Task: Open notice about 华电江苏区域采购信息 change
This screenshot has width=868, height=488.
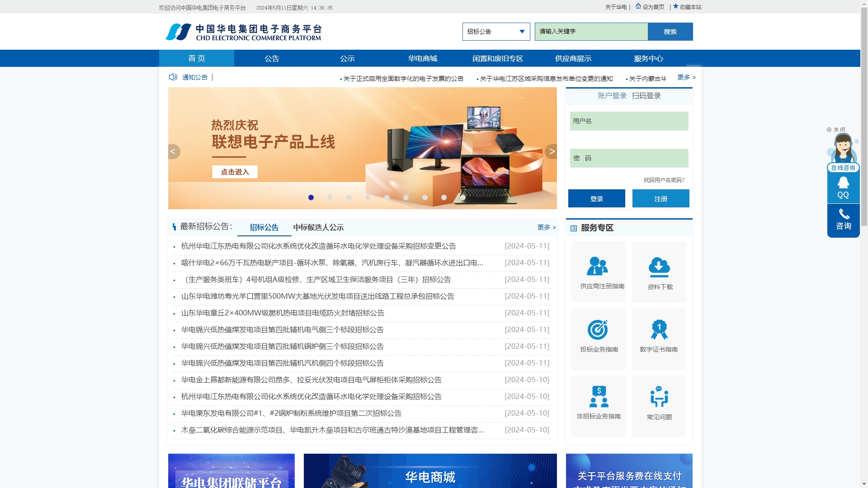Action: click(546, 79)
